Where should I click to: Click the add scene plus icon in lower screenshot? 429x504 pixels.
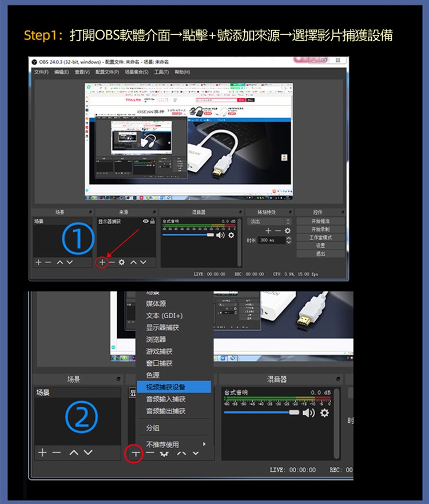click(x=42, y=453)
